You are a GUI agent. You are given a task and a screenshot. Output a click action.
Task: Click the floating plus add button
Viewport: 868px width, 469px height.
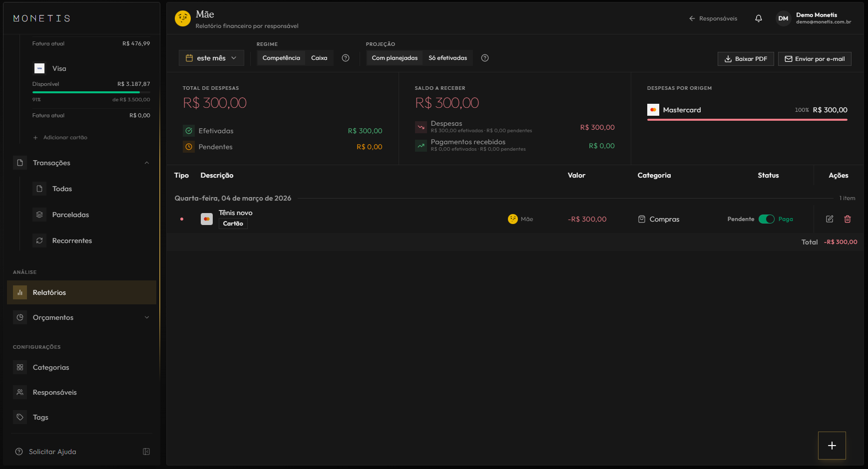pos(832,446)
